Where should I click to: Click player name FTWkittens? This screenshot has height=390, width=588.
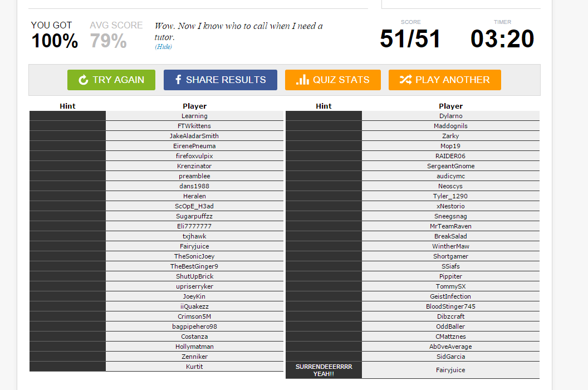[x=194, y=126]
